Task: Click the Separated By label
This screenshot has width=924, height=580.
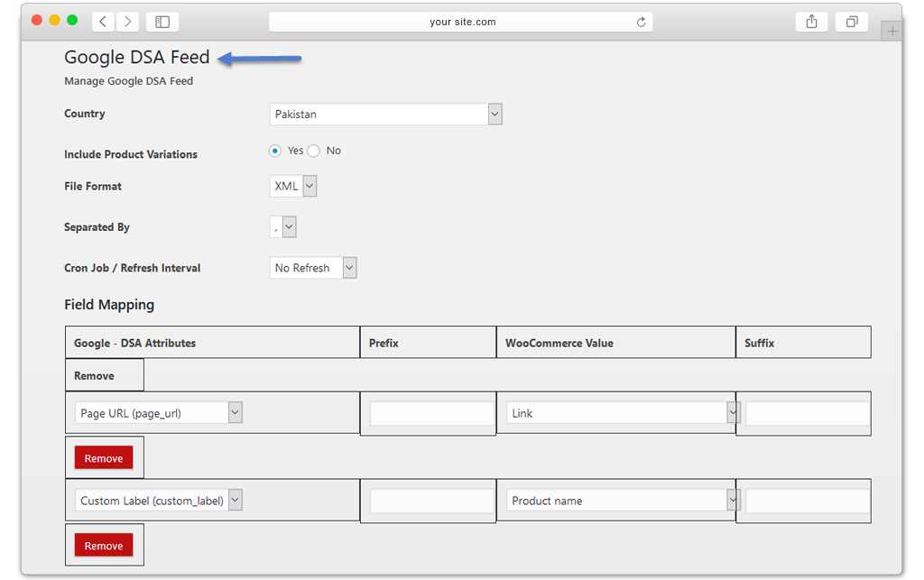Action: (97, 227)
